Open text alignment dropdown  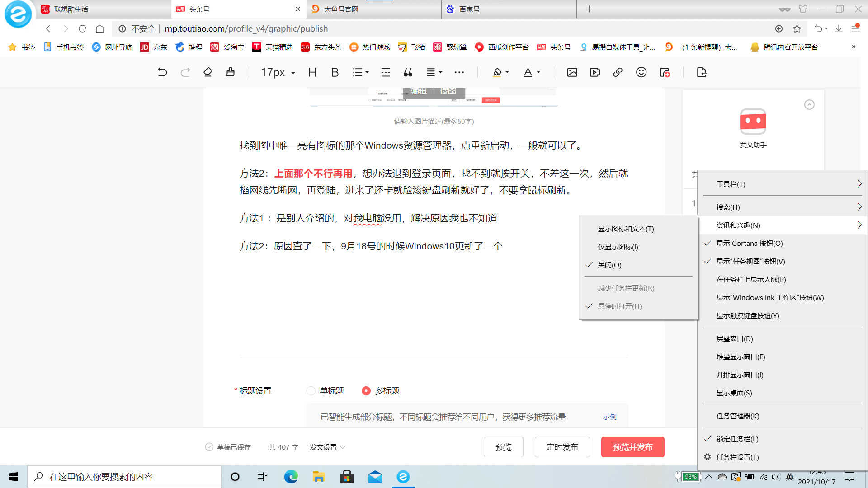pyautogui.click(x=434, y=72)
